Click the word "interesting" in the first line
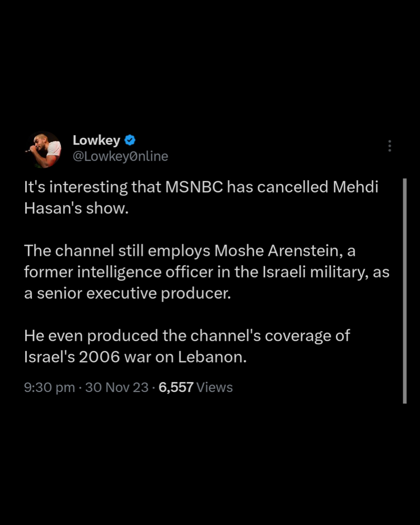The height and width of the screenshot is (525, 420). [x=88, y=187]
